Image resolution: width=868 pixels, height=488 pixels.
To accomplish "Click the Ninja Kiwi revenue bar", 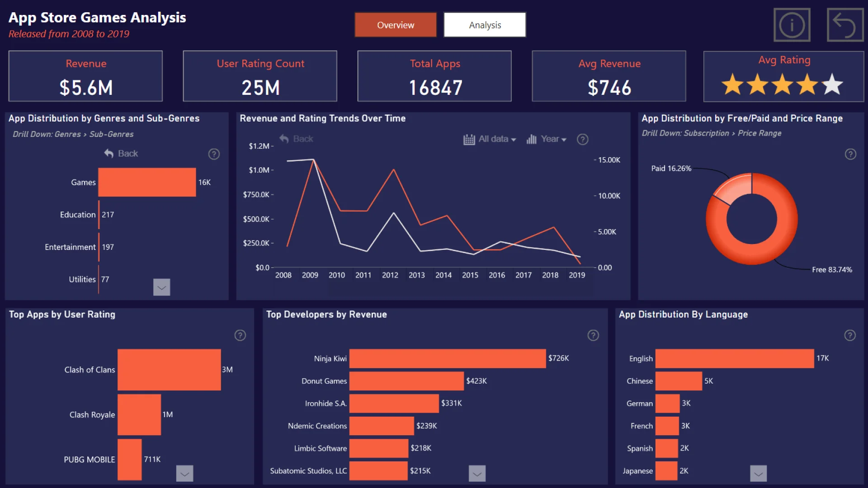I will click(x=448, y=358).
